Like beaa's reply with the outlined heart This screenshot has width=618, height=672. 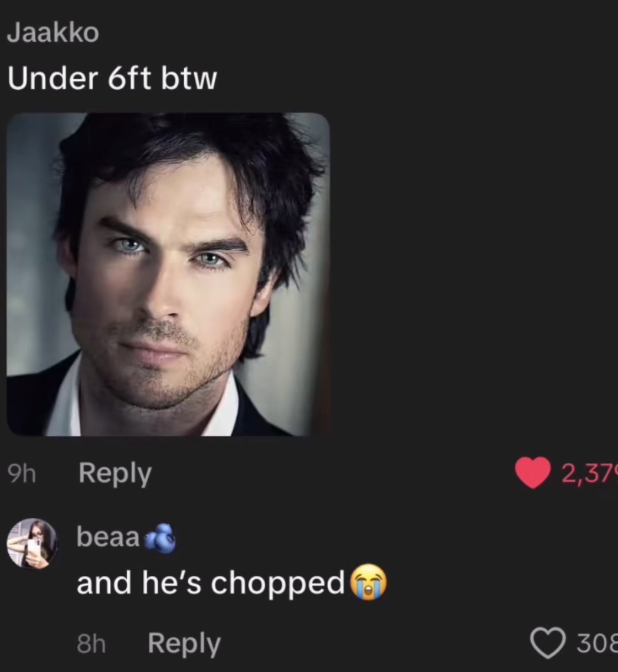coord(548,643)
